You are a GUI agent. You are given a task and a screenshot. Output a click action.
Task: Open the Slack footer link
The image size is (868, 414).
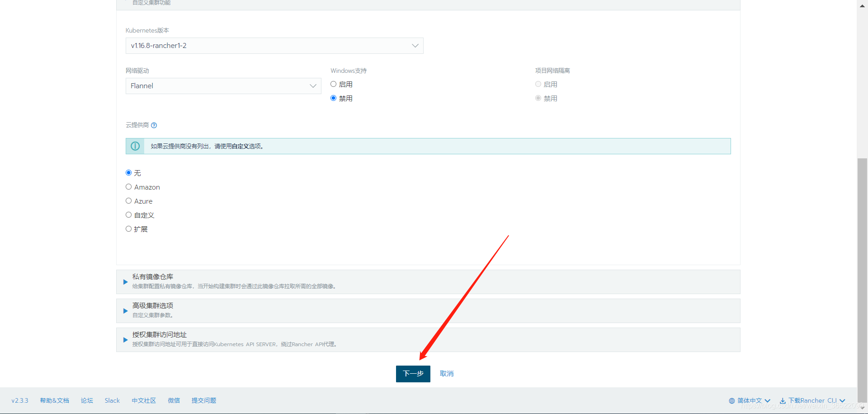tap(112, 401)
